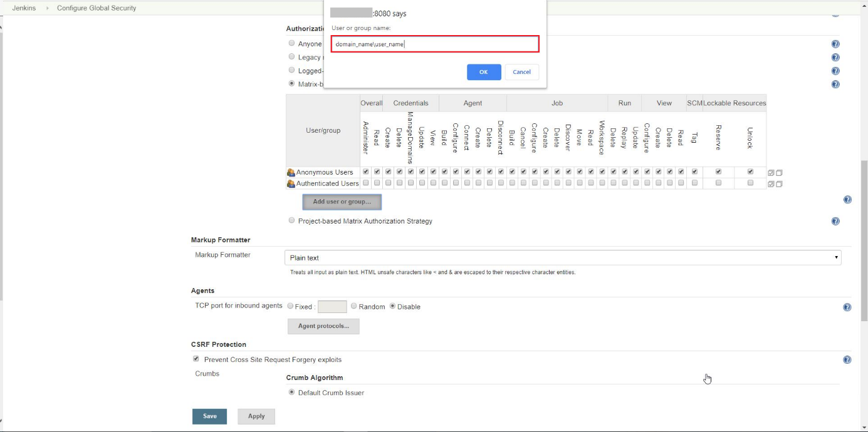
Task: Go to Jenkins breadcrumb home
Action: pos(23,8)
